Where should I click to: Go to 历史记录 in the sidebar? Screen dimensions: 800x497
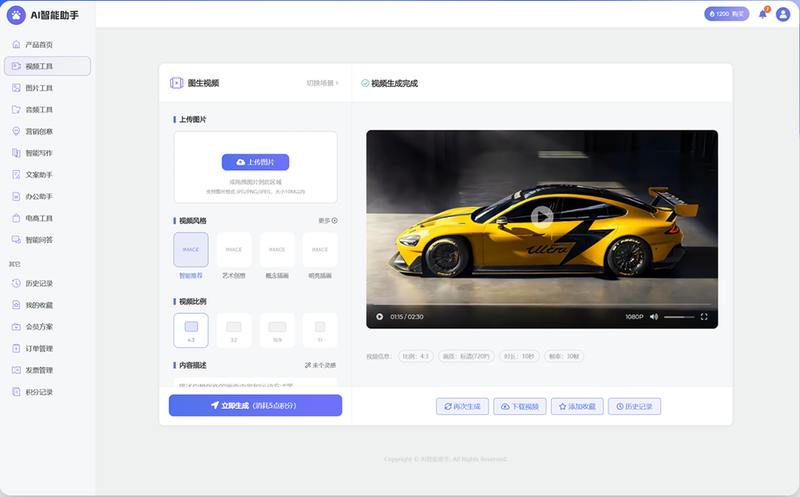(47, 283)
